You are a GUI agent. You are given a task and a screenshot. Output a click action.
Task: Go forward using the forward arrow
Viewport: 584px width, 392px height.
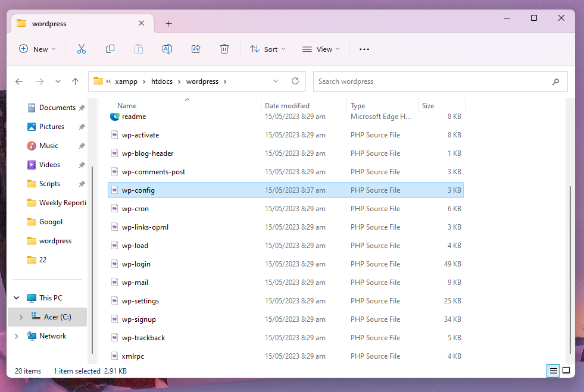[40, 81]
